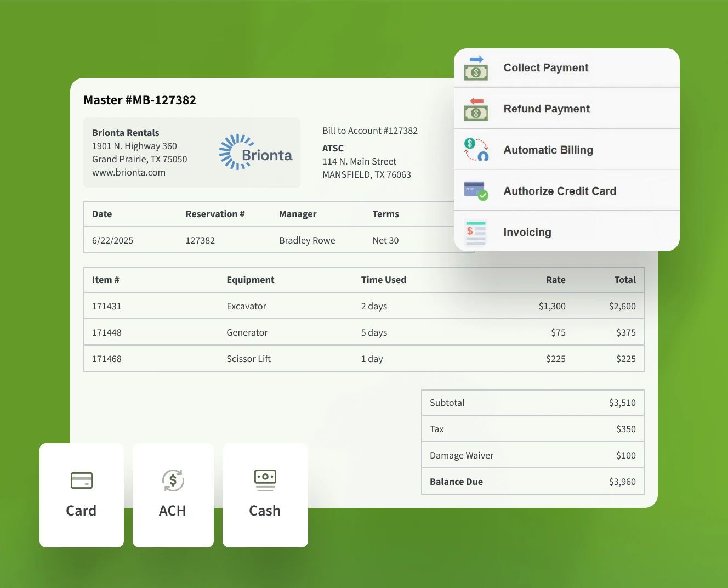The height and width of the screenshot is (588, 728).
Task: Choose Automatic Billing in the menu
Action: click(548, 150)
